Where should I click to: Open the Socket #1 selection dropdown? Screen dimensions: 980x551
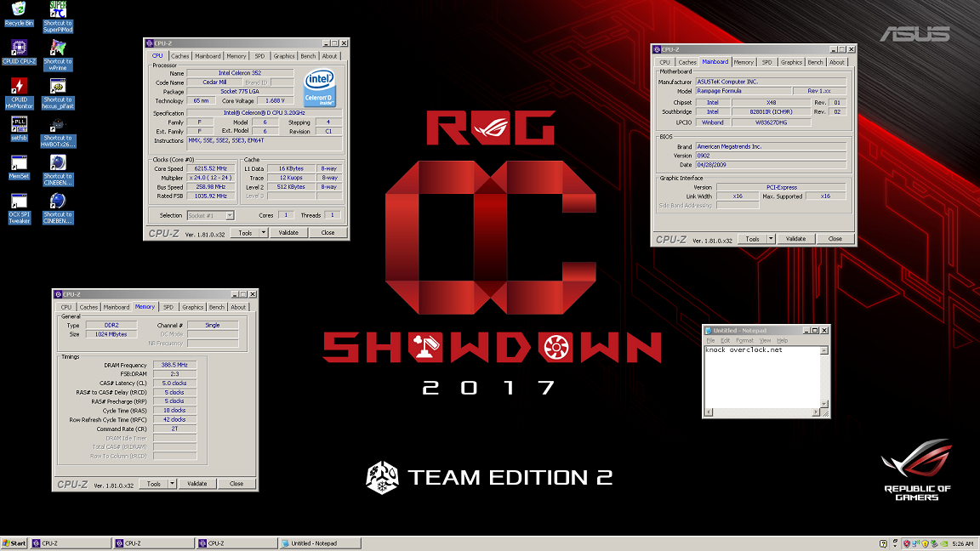[x=211, y=215]
